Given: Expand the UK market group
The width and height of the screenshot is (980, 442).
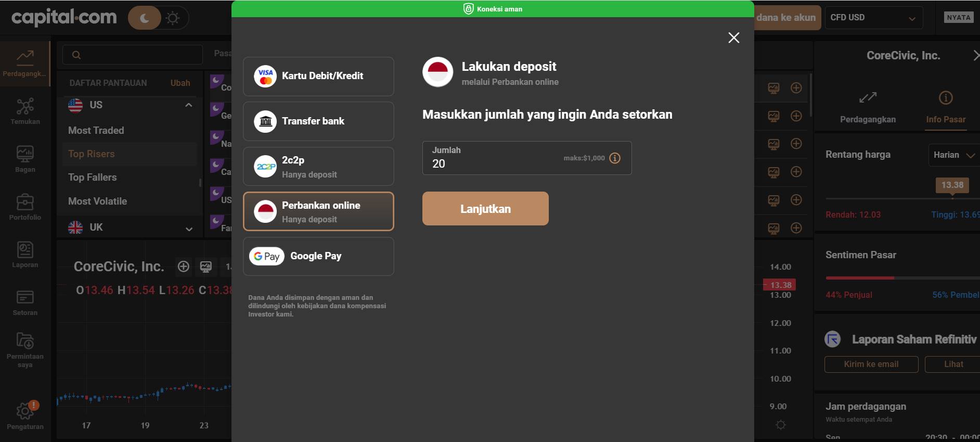Looking at the screenshot, I should pos(189,229).
